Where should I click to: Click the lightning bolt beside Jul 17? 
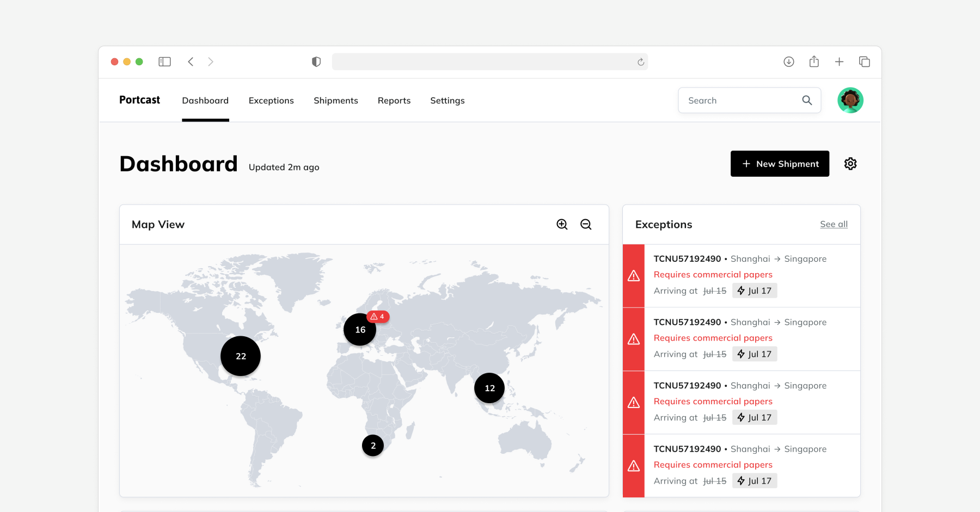point(741,290)
